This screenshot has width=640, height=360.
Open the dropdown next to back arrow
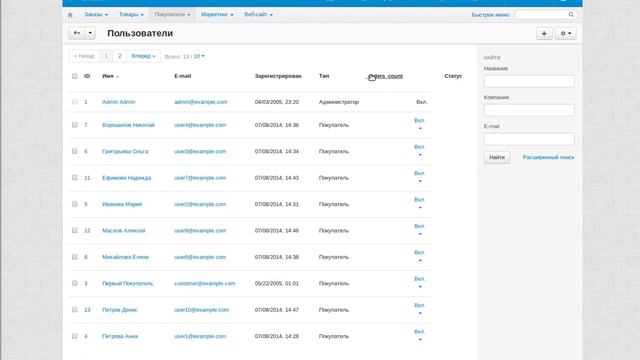pos(90,33)
